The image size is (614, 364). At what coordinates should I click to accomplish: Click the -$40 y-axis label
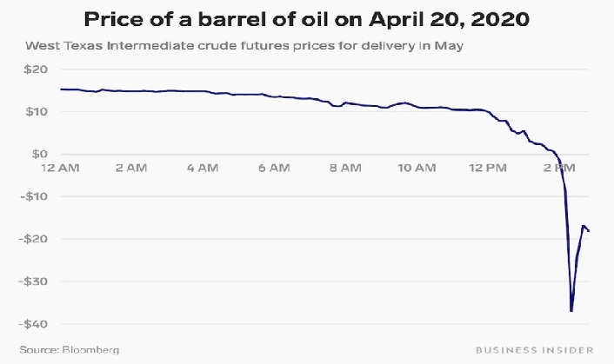pyautogui.click(x=34, y=323)
